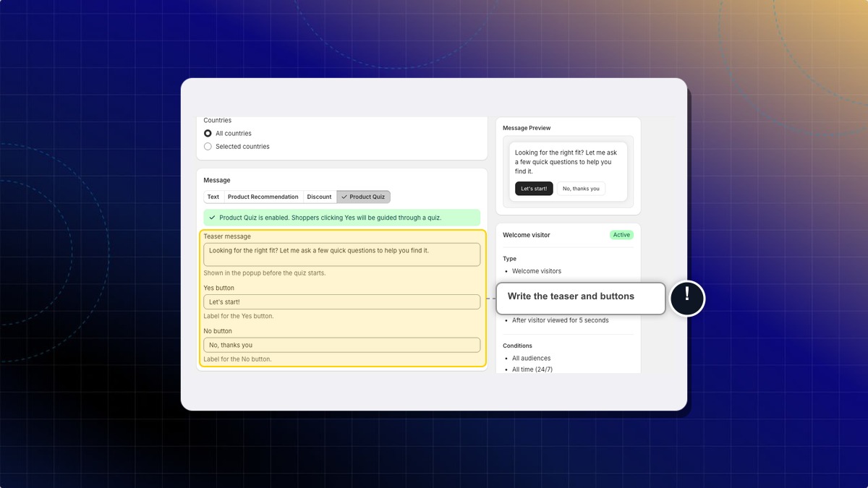Click the checkmark icon in green quiz-enabled banner
The height and width of the screenshot is (488, 868).
click(x=212, y=218)
